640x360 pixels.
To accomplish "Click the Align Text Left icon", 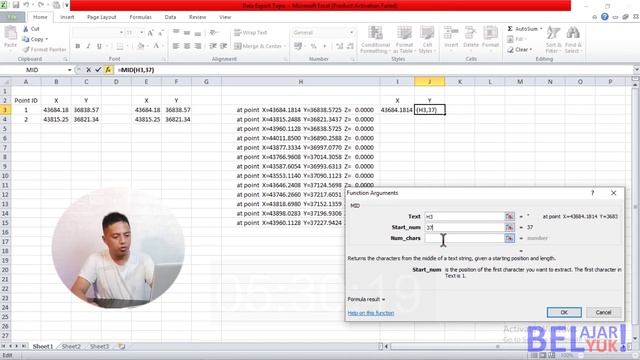I will point(176,46).
